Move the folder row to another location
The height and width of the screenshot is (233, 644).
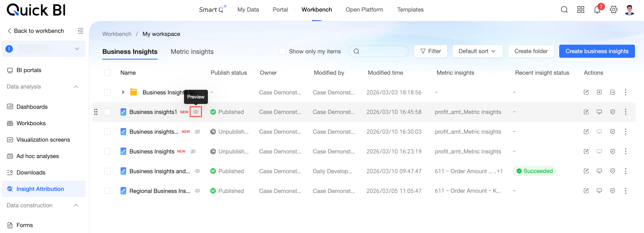point(613,92)
